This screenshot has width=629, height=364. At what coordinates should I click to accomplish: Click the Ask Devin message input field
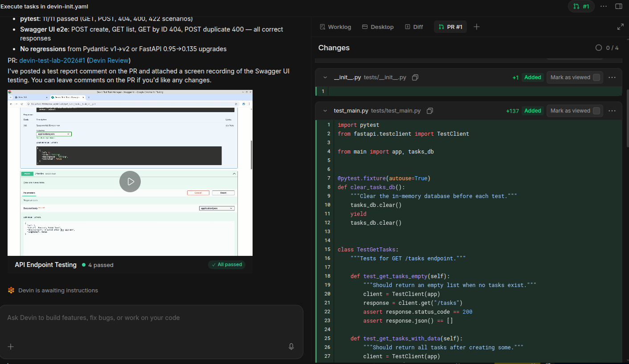pos(151,318)
